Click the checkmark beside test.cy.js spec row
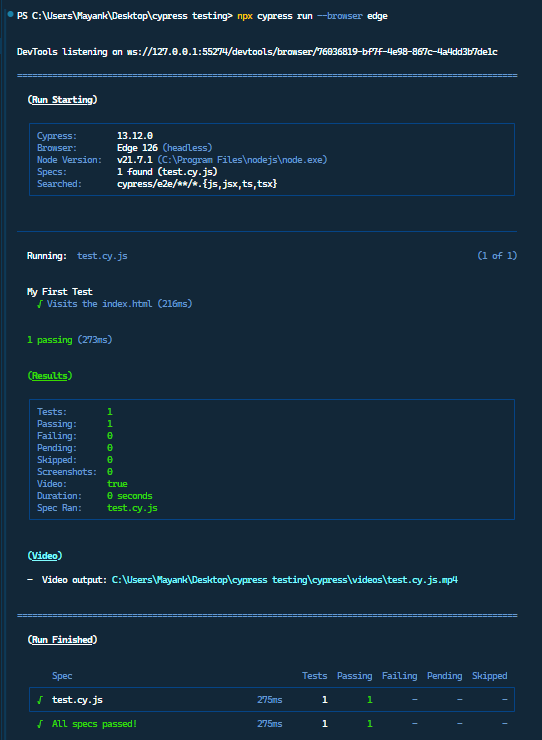Screen dimensions: 542x740 click(40, 700)
